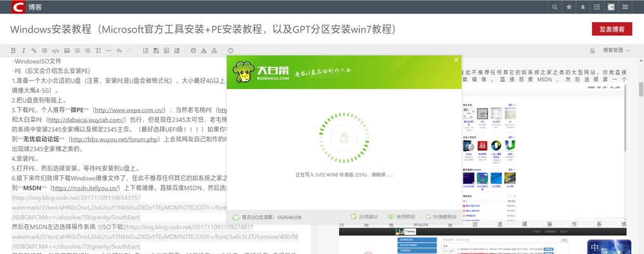Import file using download-arrow icon
This screenshot has width=644, height=254.
pos(203,51)
